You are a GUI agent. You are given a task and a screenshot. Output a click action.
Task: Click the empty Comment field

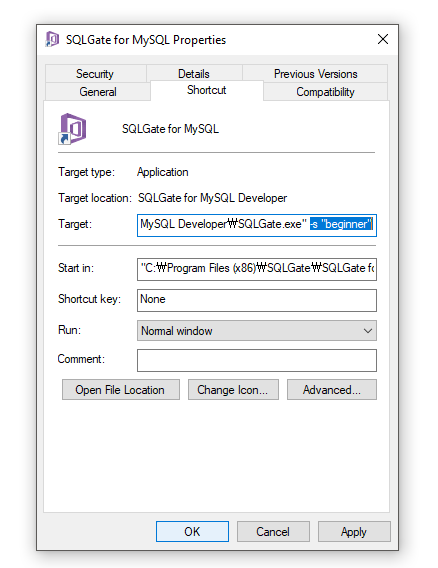coord(257,360)
